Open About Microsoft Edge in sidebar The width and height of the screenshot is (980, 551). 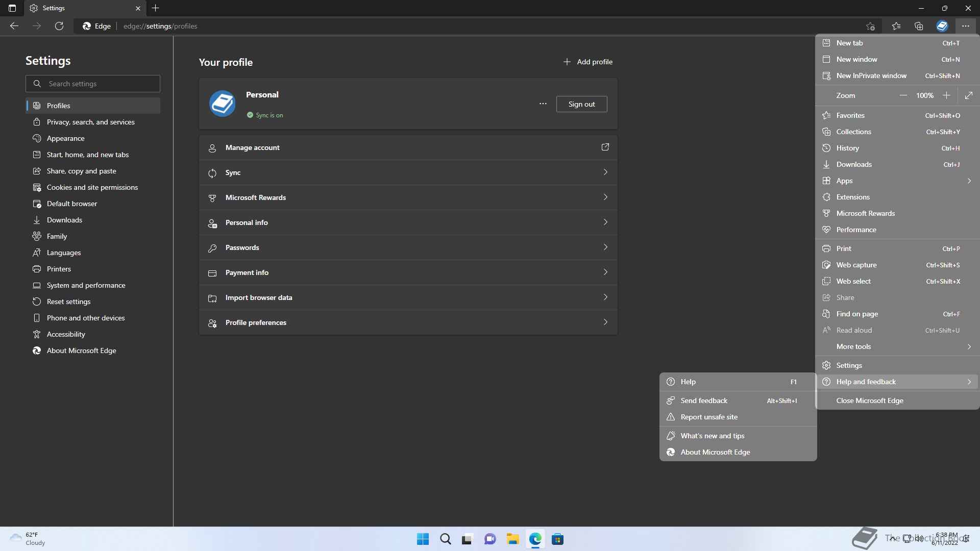click(x=93, y=350)
